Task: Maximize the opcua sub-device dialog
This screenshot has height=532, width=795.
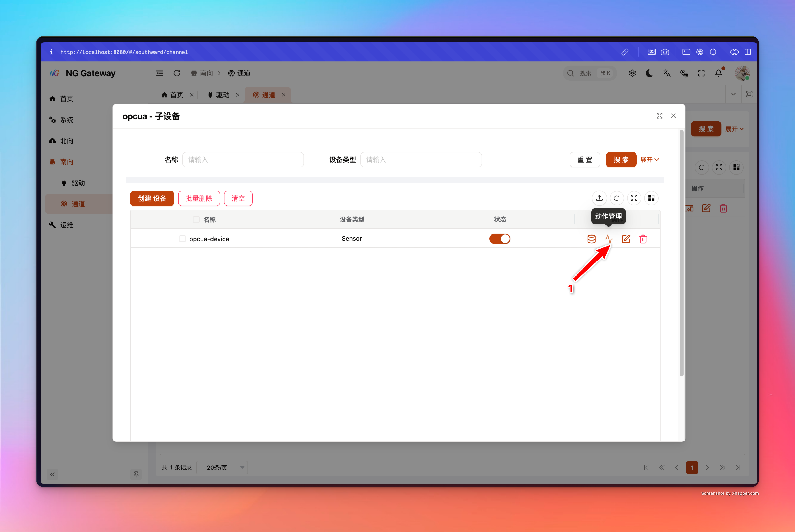Action: point(659,116)
